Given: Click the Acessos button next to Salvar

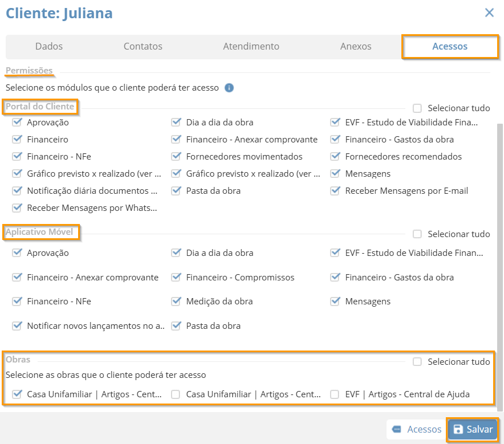Looking at the screenshot, I should point(417,429).
